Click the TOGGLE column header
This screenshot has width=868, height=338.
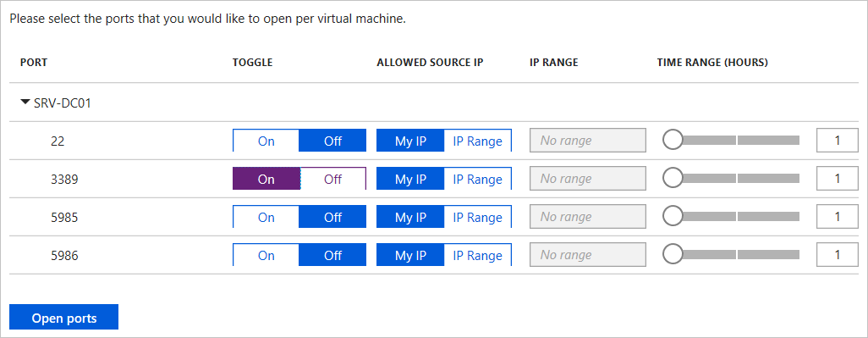(252, 63)
